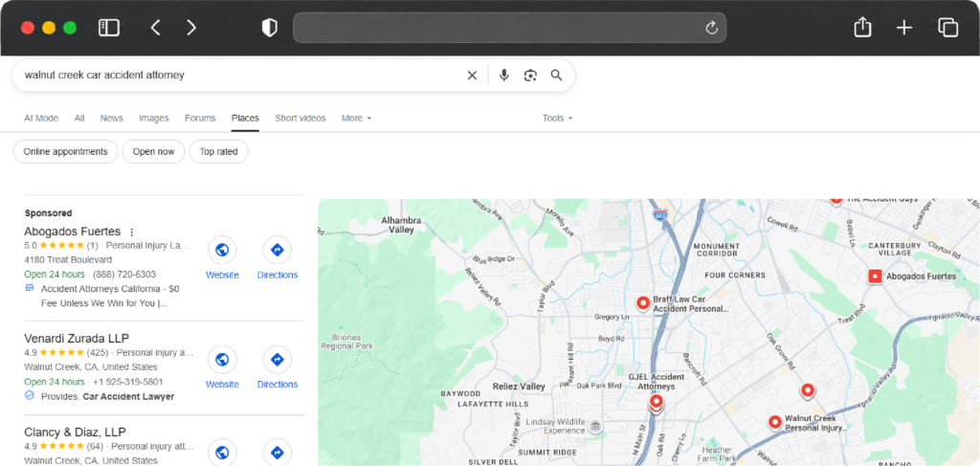The image size is (980, 466).
Task: Click the Alhambra Valley map label
Action: pos(401,226)
